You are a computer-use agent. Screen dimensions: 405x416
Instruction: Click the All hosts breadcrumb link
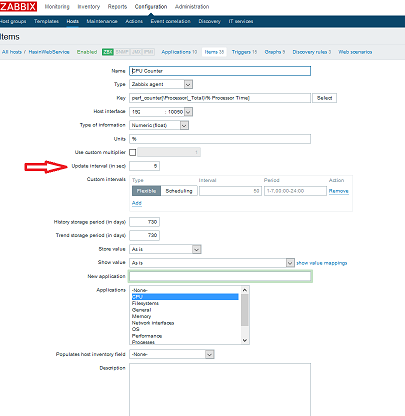click(12, 52)
